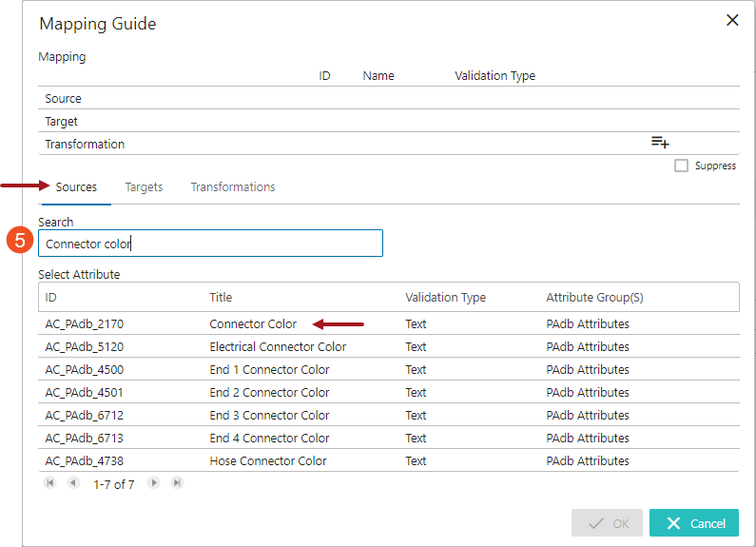The width and height of the screenshot is (756, 547).
Task: Enable the Suppress checkbox
Action: (681, 166)
